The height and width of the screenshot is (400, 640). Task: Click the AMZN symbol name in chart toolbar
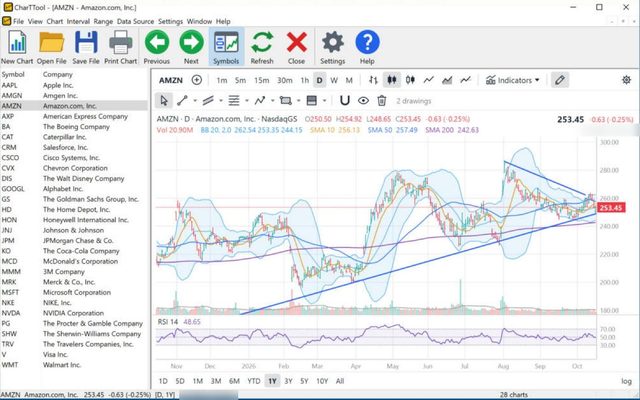click(171, 80)
